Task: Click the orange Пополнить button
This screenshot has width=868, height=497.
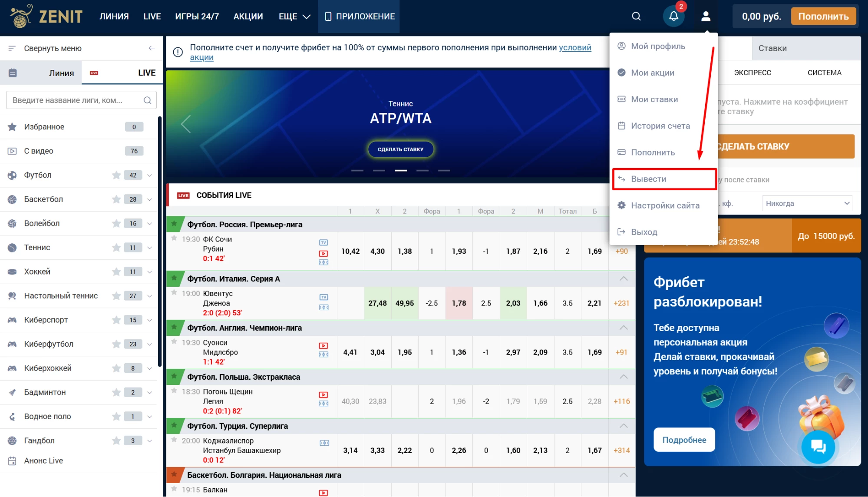Action: click(x=823, y=16)
